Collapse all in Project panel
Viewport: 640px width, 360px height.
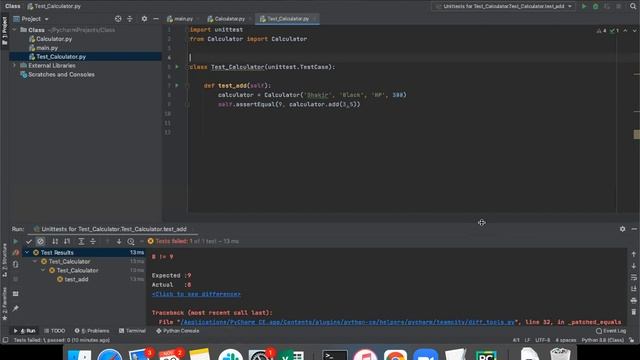[130, 19]
